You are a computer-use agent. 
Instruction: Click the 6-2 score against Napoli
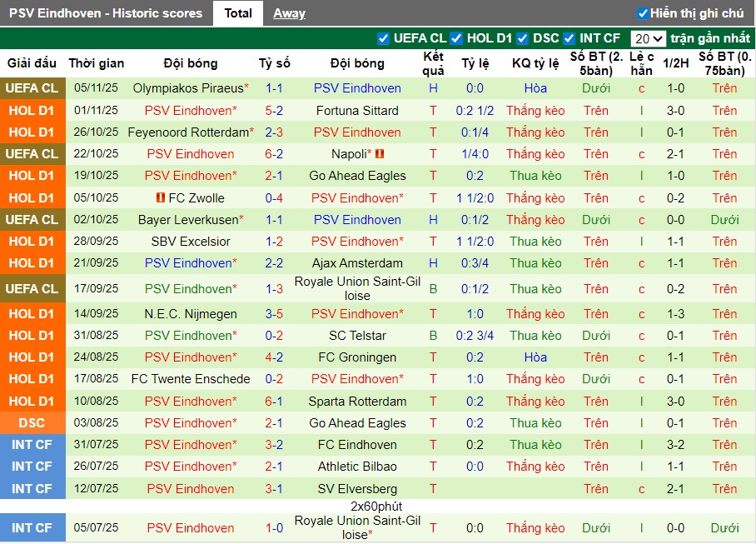(x=275, y=154)
